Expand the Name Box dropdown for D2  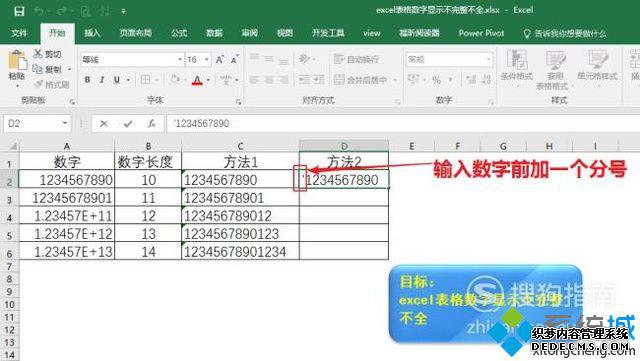(x=65, y=123)
